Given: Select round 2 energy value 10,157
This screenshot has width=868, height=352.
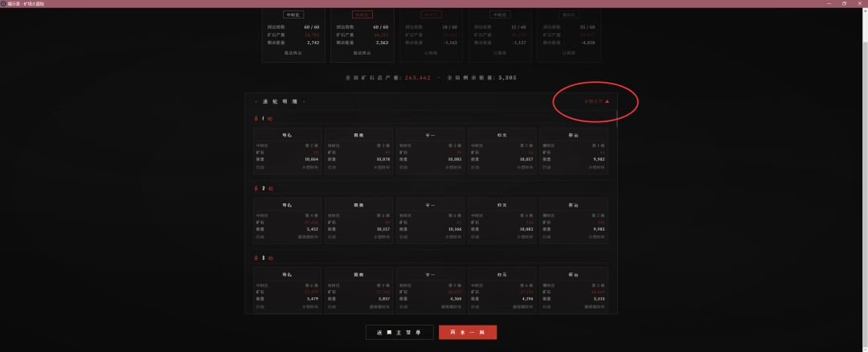Looking at the screenshot, I should click(x=383, y=228).
